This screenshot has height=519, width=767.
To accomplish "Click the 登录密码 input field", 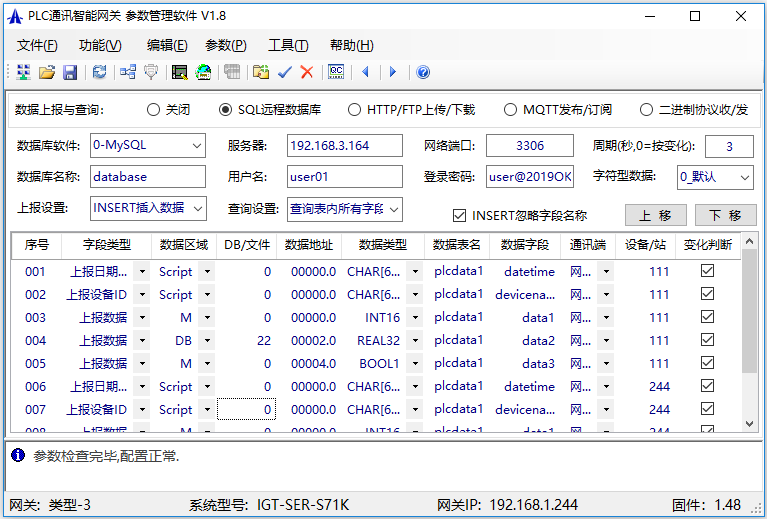I will click(530, 177).
